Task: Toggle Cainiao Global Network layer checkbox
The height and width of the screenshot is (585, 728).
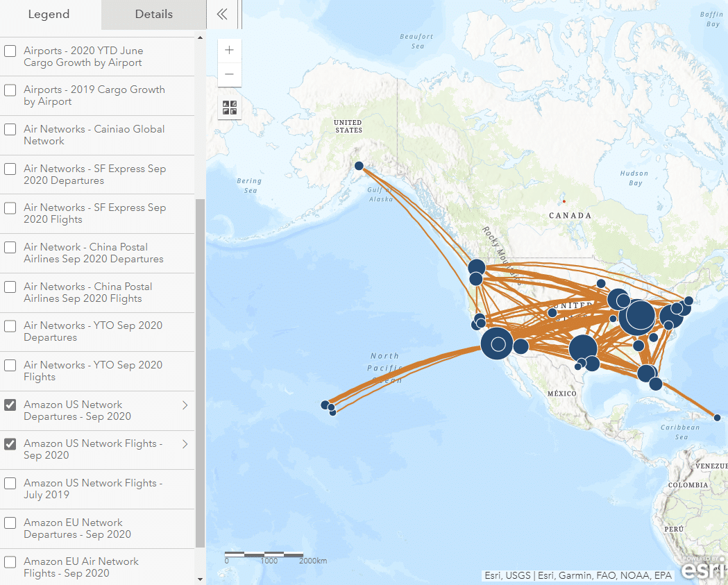Action: [10, 129]
